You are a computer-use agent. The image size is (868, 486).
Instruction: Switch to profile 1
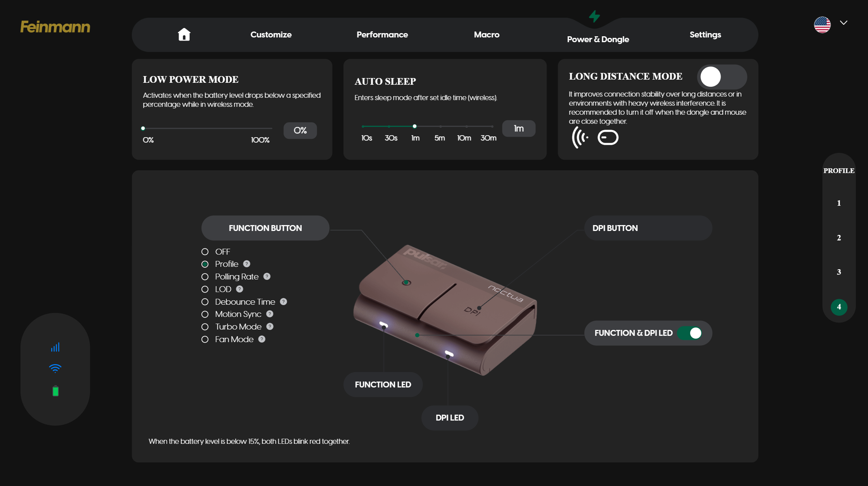click(839, 203)
